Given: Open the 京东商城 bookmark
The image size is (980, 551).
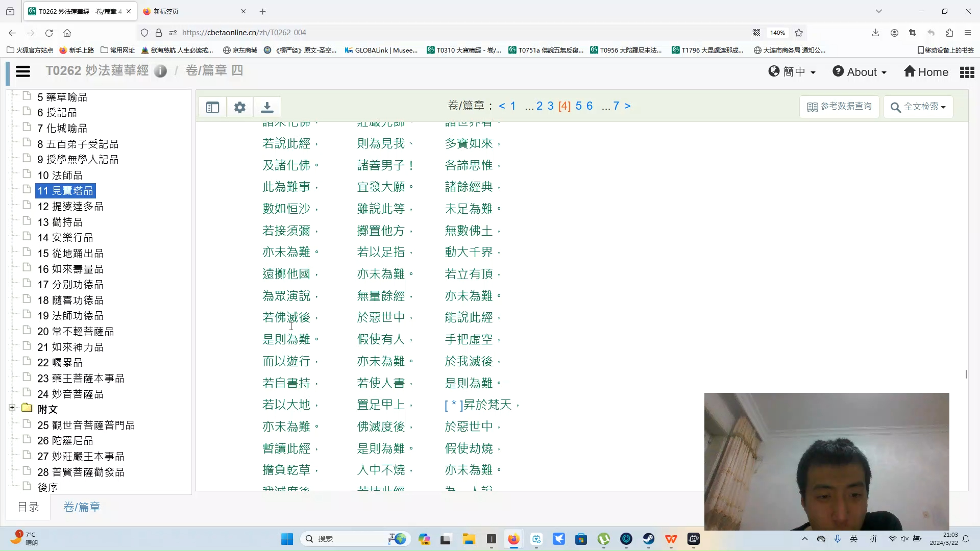Looking at the screenshot, I should [x=240, y=50].
